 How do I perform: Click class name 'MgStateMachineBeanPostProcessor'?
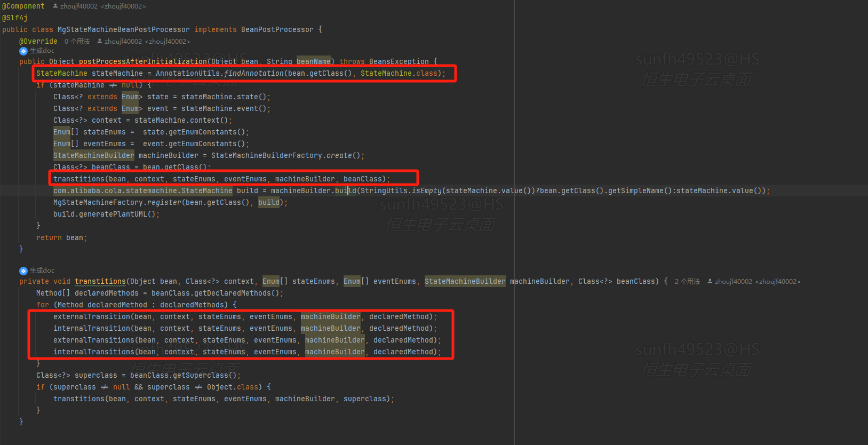tap(124, 30)
